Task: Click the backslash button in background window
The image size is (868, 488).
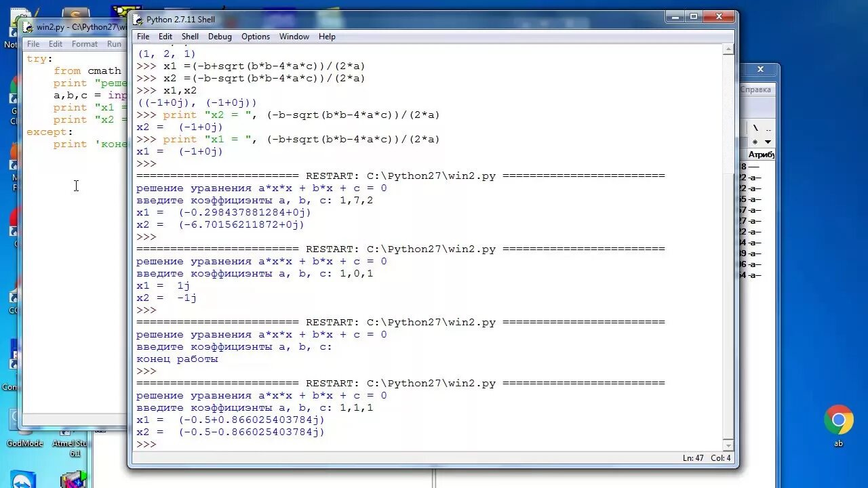Action: [x=755, y=128]
